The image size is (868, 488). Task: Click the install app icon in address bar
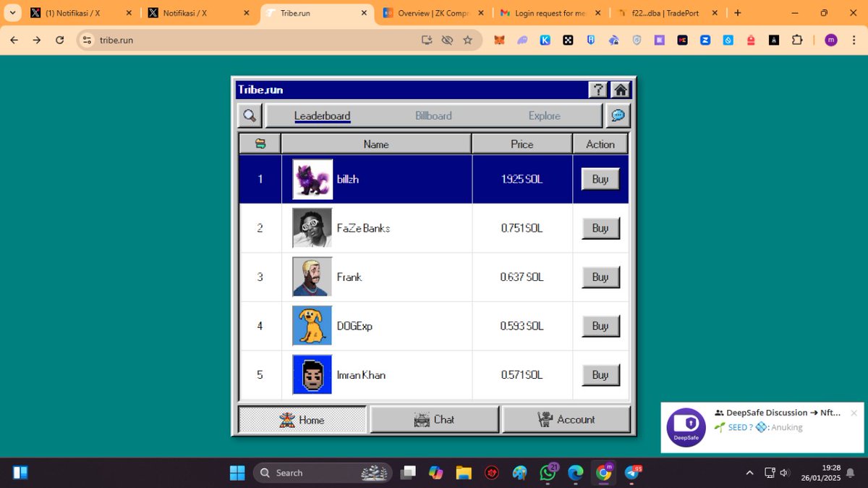pos(427,41)
